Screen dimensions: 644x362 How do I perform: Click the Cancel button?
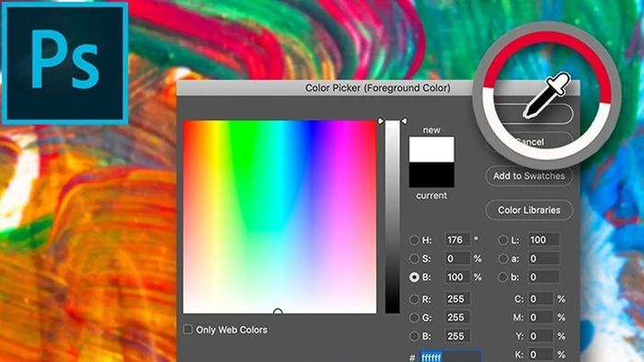[x=530, y=141]
